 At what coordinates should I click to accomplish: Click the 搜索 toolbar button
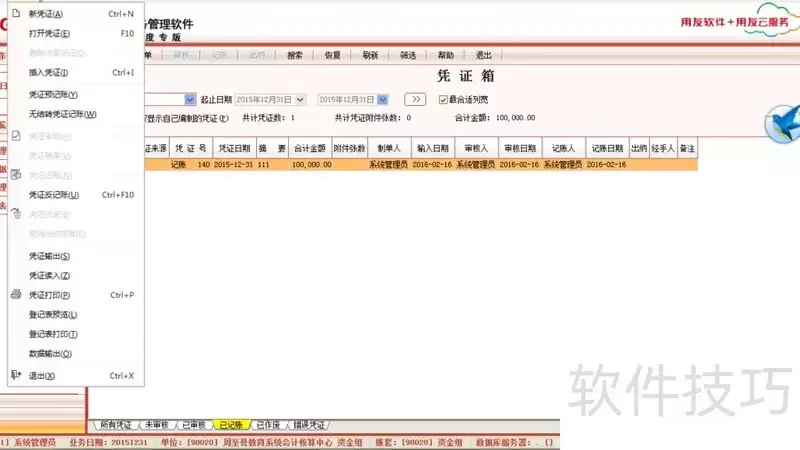point(294,55)
